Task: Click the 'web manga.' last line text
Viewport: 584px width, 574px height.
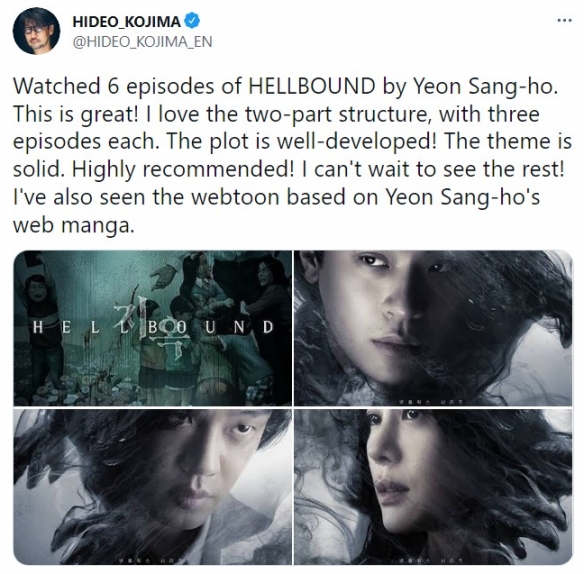Action: pyautogui.click(x=73, y=225)
